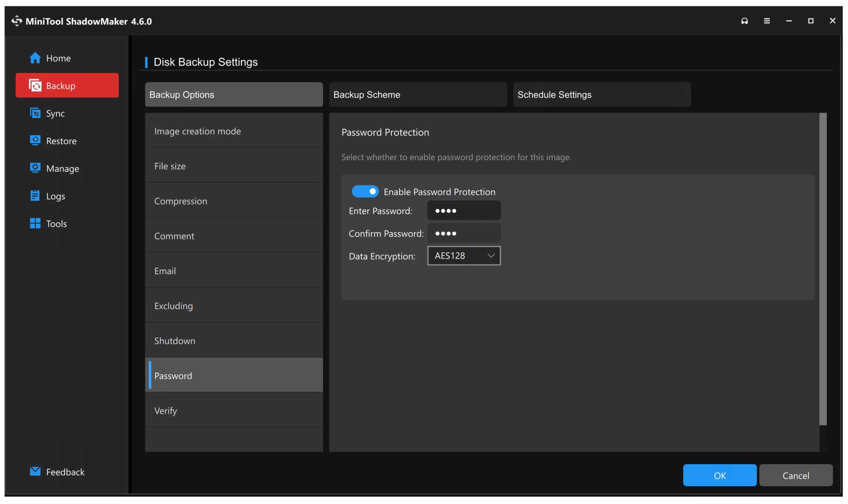
Task: View Logs via its sidebar icon
Action: point(35,196)
